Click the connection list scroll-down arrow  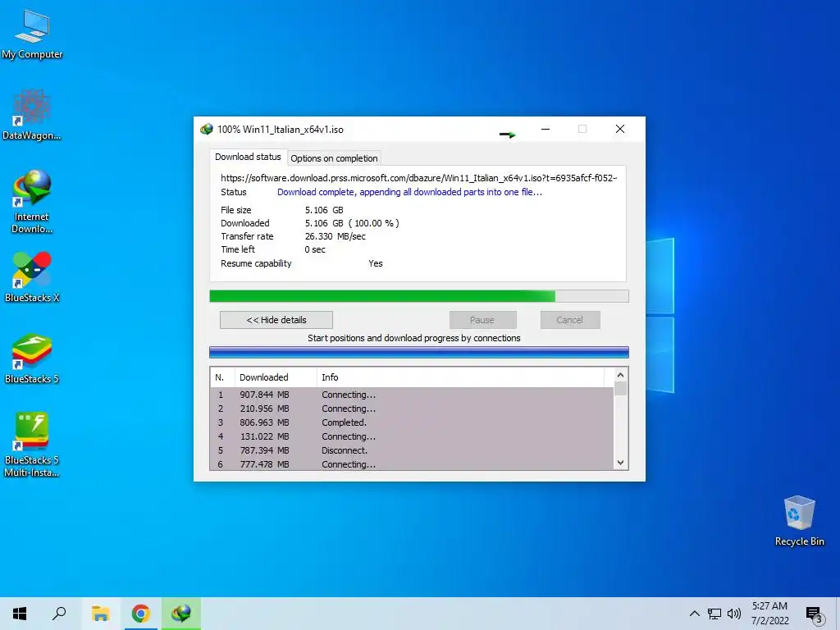click(x=620, y=463)
